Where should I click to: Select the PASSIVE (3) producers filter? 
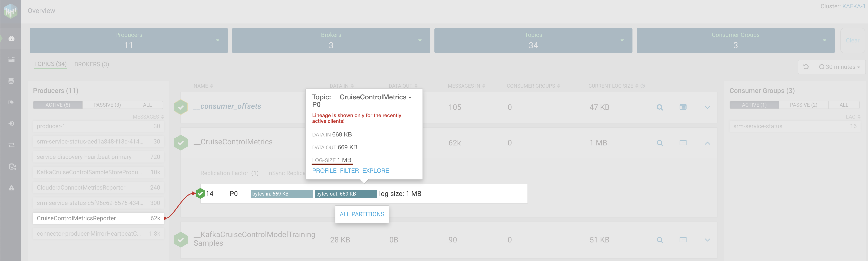coord(107,105)
